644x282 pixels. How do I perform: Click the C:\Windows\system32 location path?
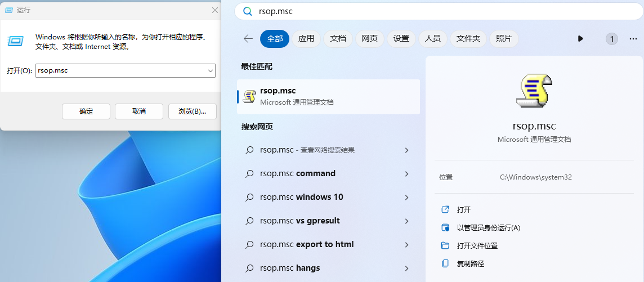click(535, 177)
